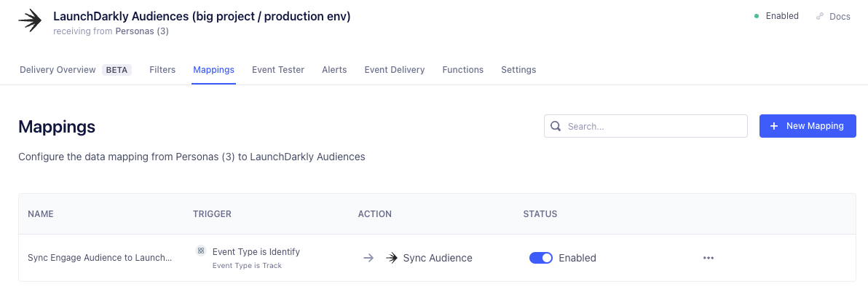Screen dimensions: 868x295
Task: Click the gray arrow in Action column
Action: [x=368, y=258]
